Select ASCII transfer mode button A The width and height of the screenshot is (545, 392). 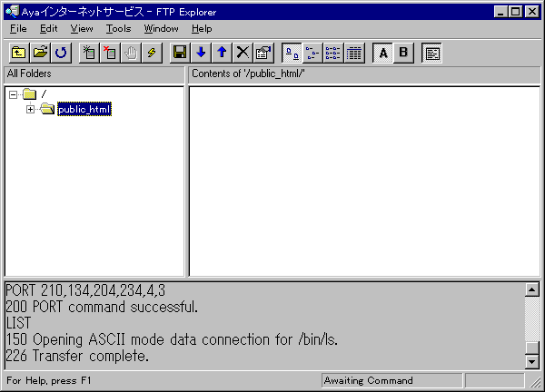click(x=382, y=53)
